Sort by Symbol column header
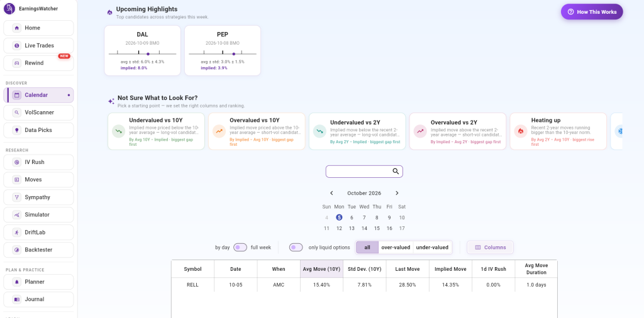This screenshot has height=318, width=644. 192,269
